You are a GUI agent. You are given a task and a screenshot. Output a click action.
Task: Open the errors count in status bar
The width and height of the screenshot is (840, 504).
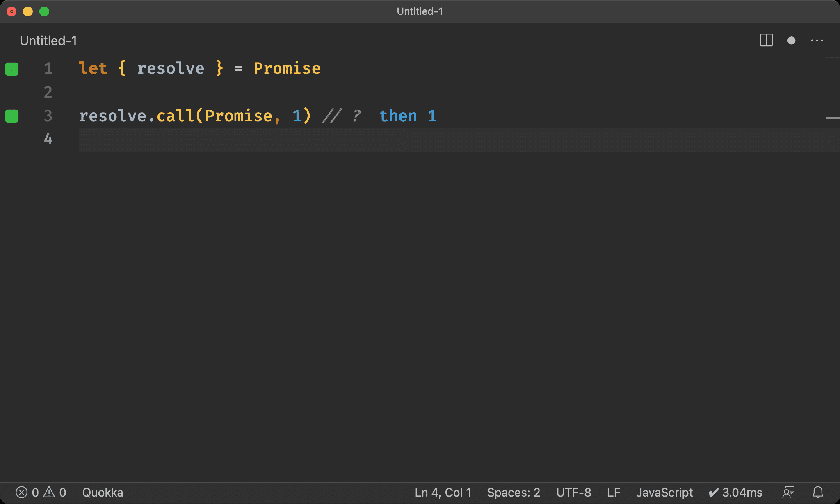(x=27, y=493)
